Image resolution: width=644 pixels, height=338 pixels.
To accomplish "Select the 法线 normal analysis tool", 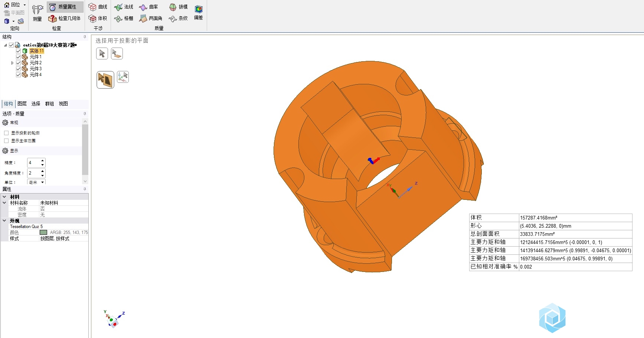I will (x=124, y=7).
